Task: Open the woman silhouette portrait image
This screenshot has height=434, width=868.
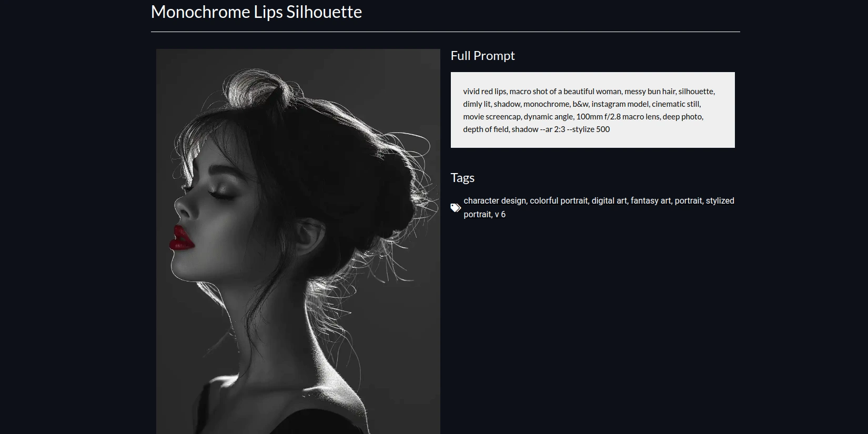Action: click(x=298, y=241)
